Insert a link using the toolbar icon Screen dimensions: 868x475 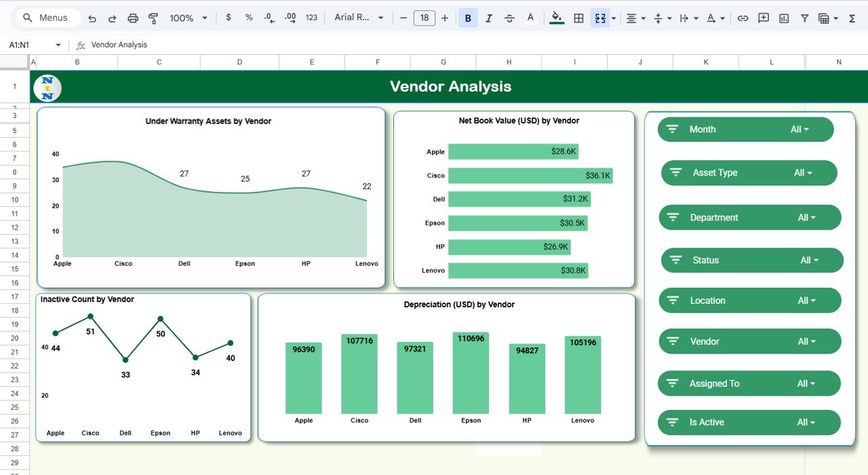pyautogui.click(x=743, y=18)
